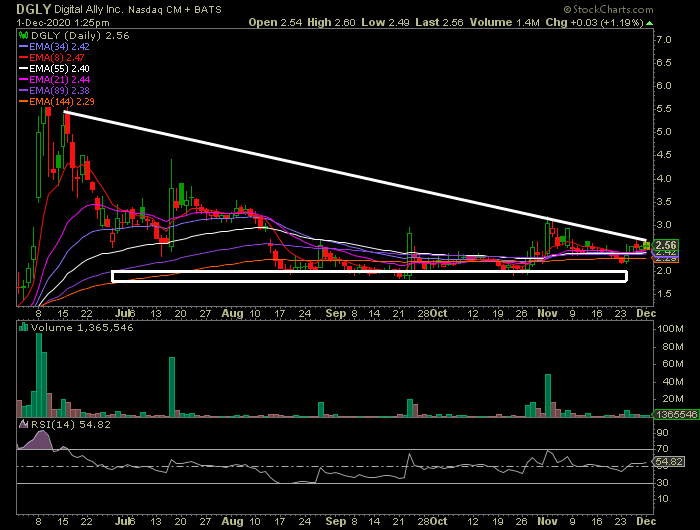Click the 20M volume axis label
Screen dimensions: 700x530
pyautogui.click(x=673, y=399)
